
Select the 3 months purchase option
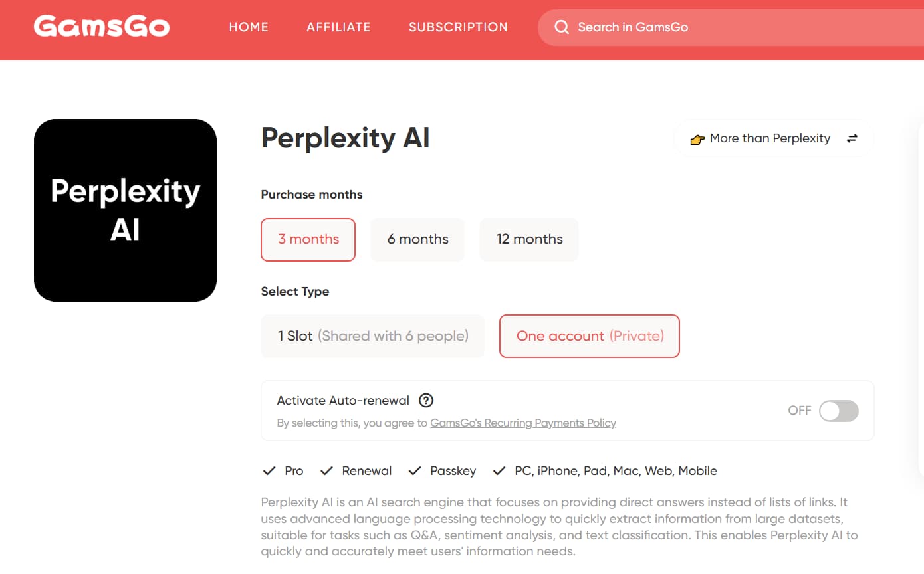coord(308,239)
